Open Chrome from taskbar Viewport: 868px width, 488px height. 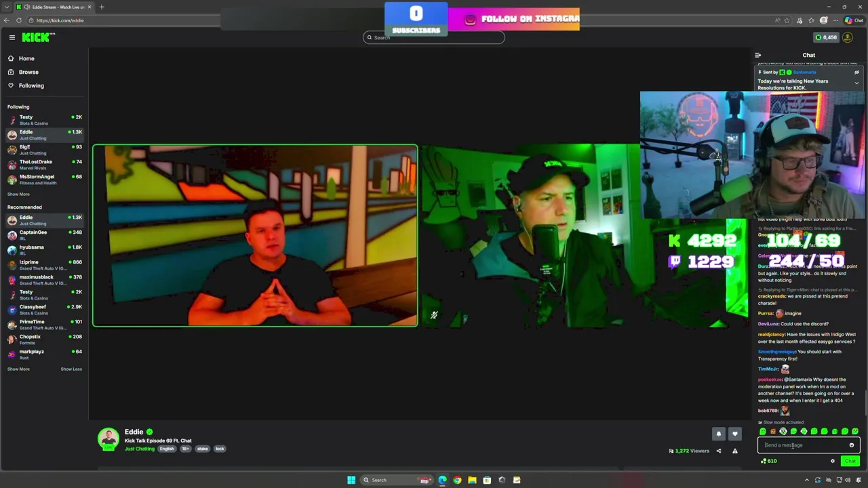457,480
